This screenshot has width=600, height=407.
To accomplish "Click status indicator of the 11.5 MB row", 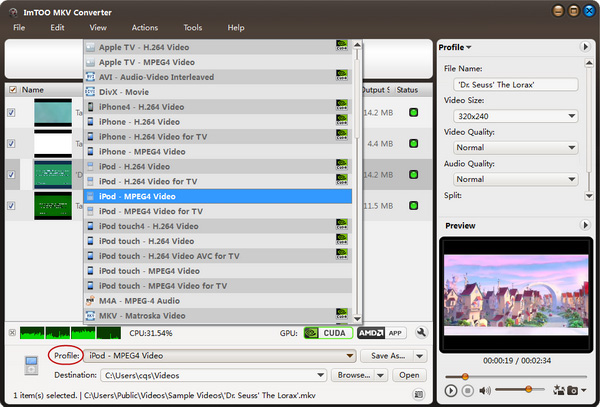I will click(x=413, y=205).
